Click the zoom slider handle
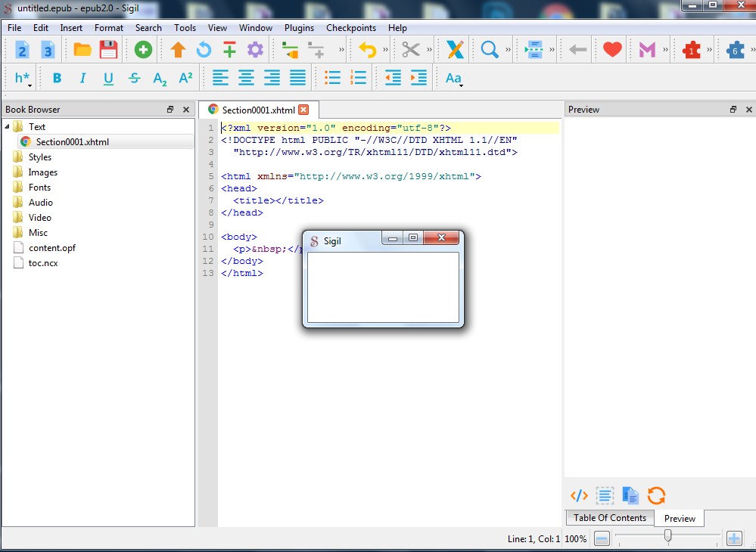 [667, 536]
